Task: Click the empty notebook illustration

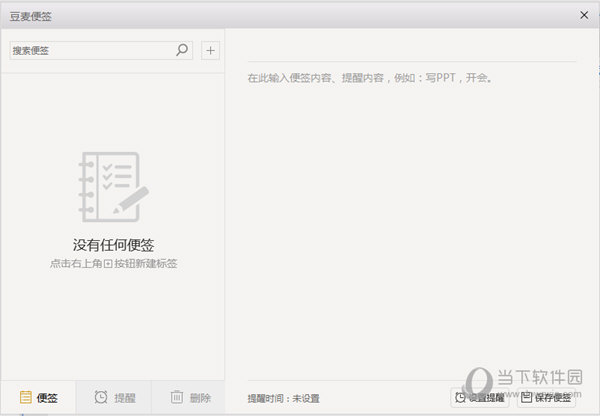Action: tap(113, 187)
